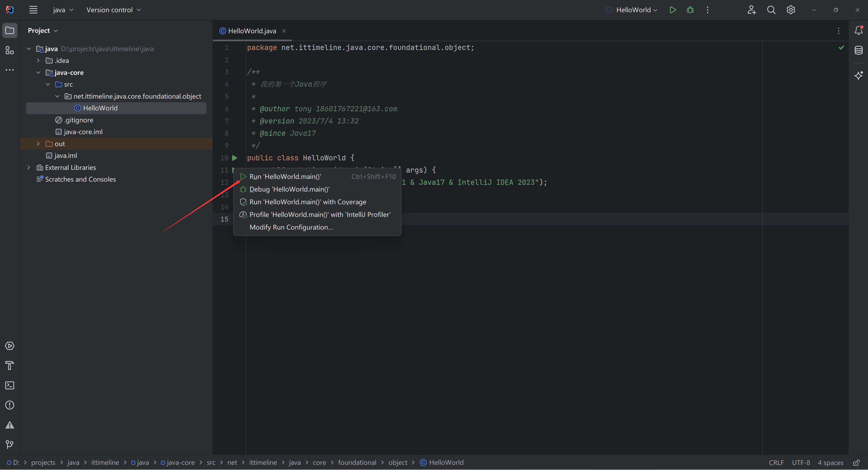
Task: Click line number 15 in gutter
Action: pyautogui.click(x=224, y=219)
